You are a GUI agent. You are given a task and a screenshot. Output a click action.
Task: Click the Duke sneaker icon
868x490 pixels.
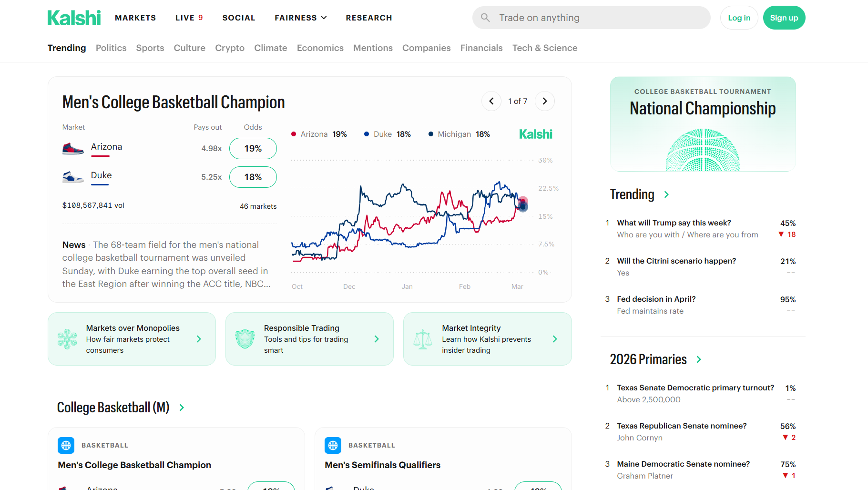click(x=73, y=177)
